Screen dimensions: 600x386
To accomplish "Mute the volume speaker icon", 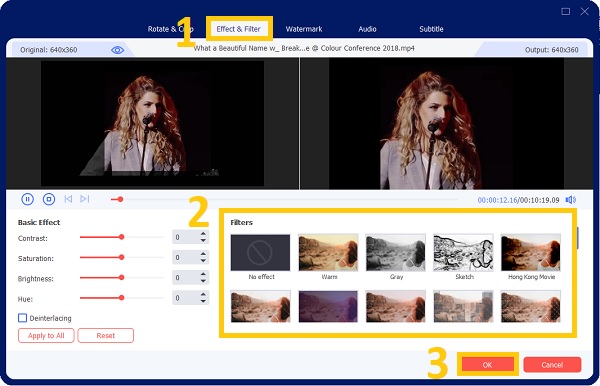I will 571,200.
